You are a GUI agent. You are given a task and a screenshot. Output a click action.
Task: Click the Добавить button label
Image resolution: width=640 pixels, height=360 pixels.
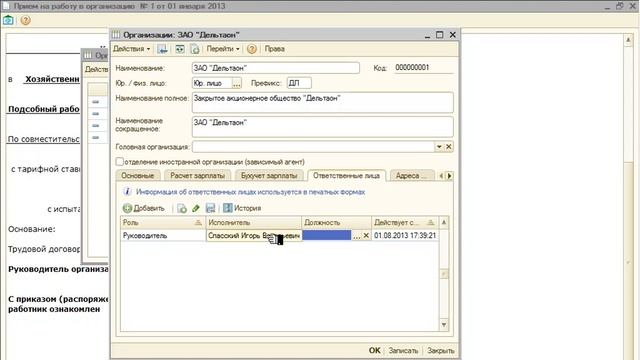coord(149,208)
